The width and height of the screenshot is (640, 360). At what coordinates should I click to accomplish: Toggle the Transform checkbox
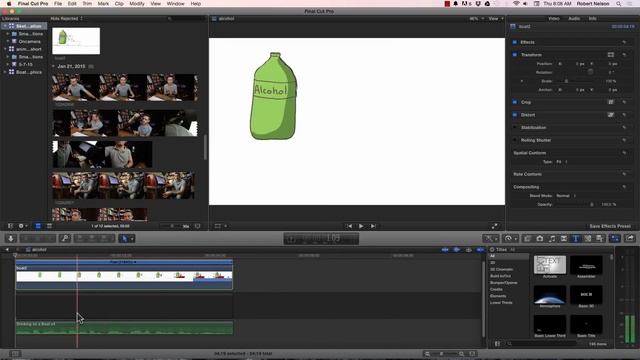[515, 55]
